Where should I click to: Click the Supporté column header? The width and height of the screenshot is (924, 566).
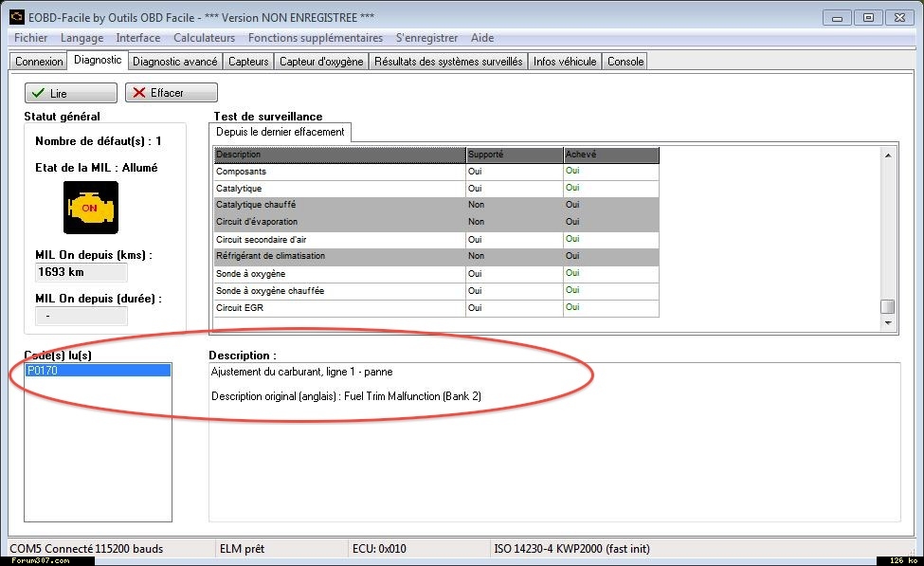pos(515,155)
